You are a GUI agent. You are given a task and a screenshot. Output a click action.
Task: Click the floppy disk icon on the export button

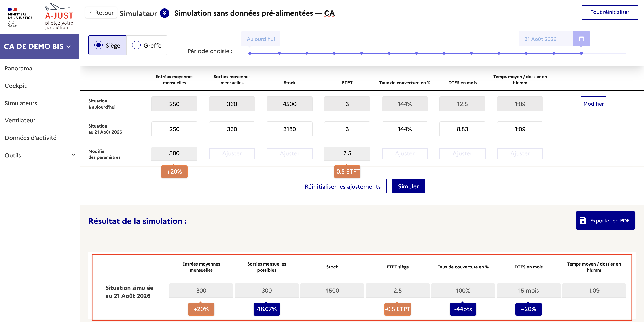click(x=583, y=220)
